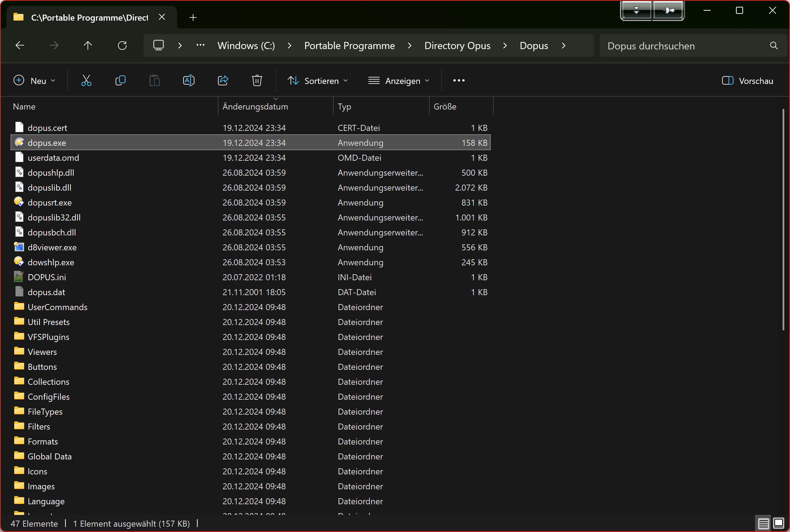
Task: Click the Delete trash icon
Action: click(x=257, y=81)
